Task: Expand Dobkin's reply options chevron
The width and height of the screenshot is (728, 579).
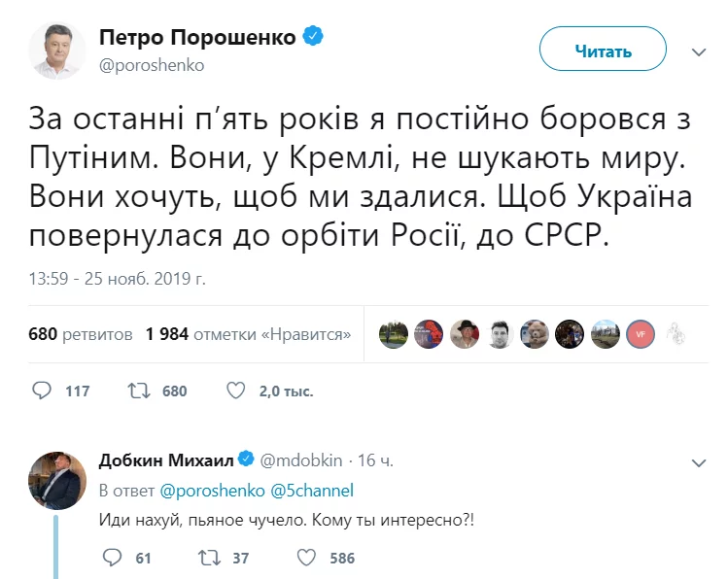Action: pyautogui.click(x=698, y=462)
